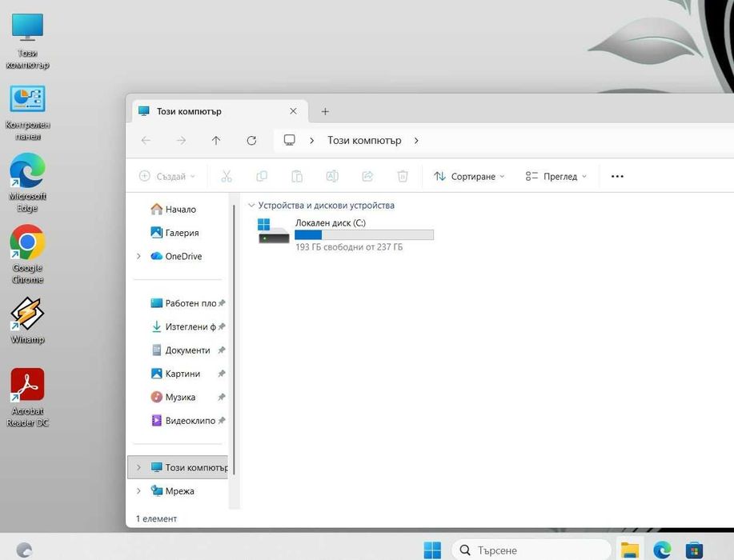
Task: Open the Сортиране dropdown
Action: click(469, 176)
